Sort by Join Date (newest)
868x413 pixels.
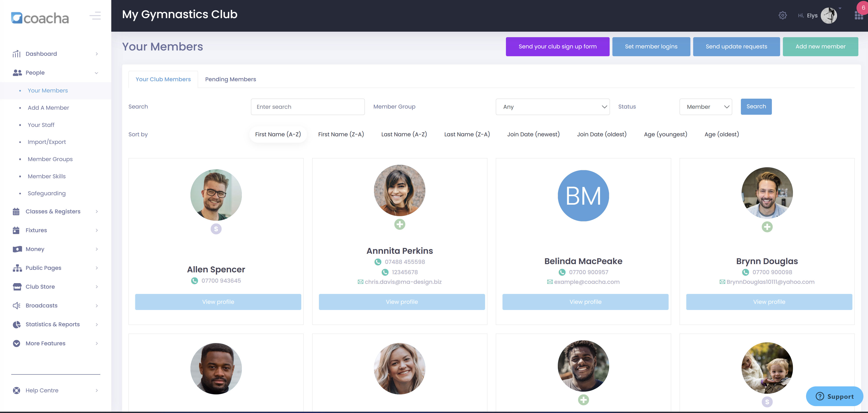tap(533, 134)
